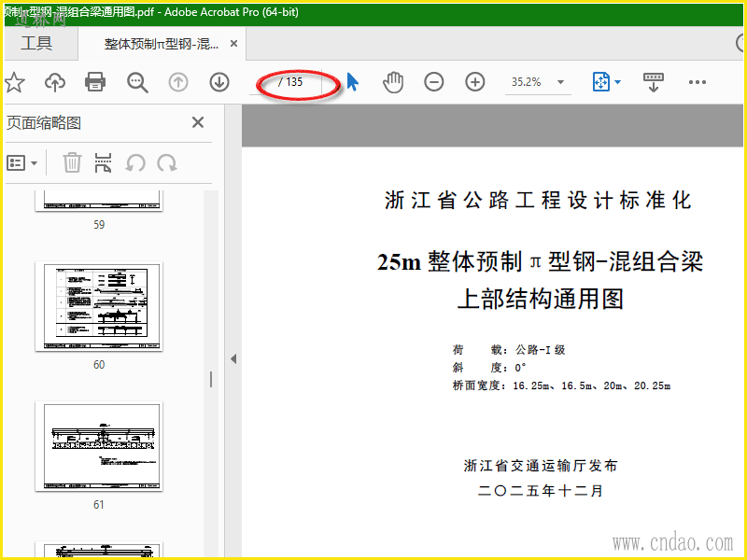Expand the page fit options dropdown

(618, 82)
